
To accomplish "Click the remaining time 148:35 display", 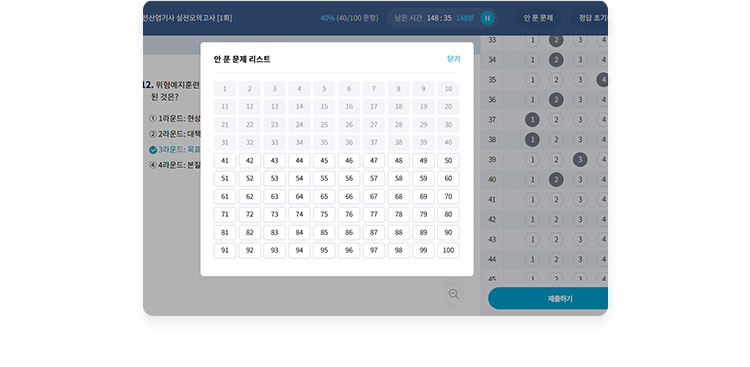I will pyautogui.click(x=439, y=18).
